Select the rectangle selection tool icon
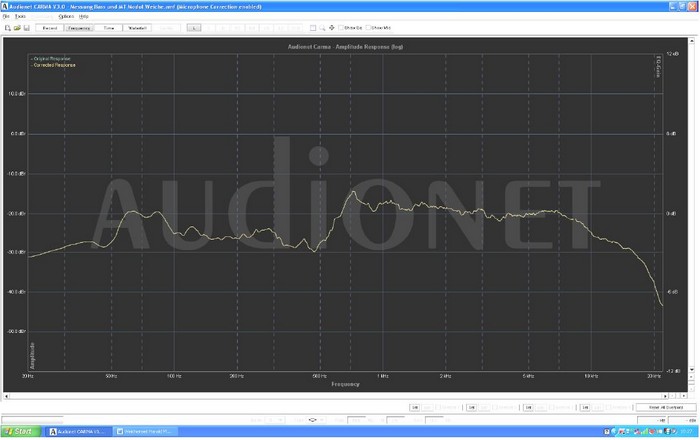 coord(313,28)
